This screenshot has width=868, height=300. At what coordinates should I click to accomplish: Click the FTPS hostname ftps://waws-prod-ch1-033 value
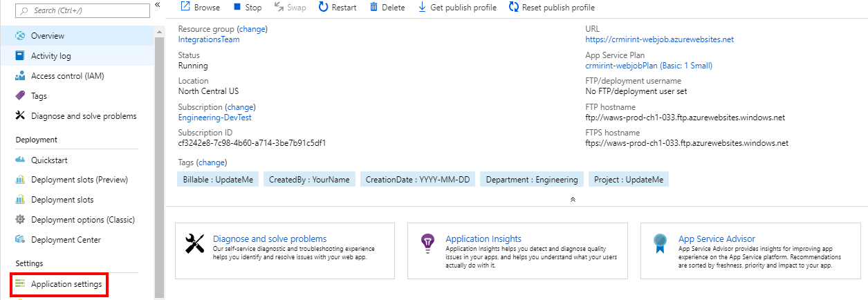687,144
